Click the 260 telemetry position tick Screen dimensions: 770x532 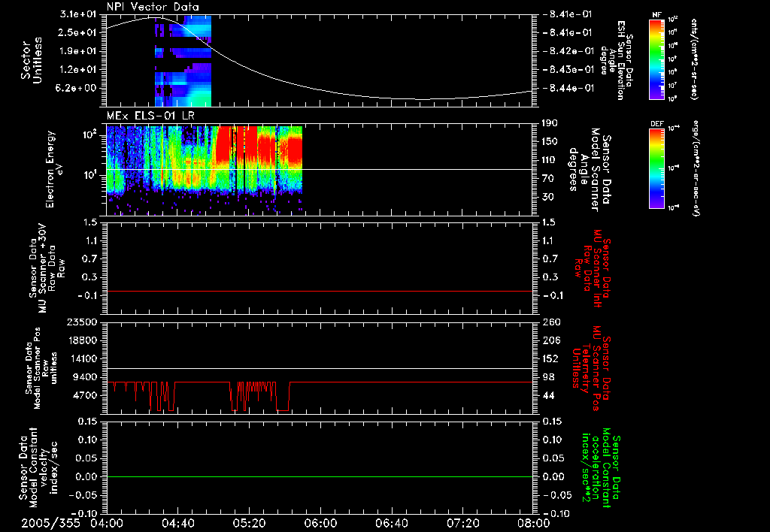tap(550, 322)
